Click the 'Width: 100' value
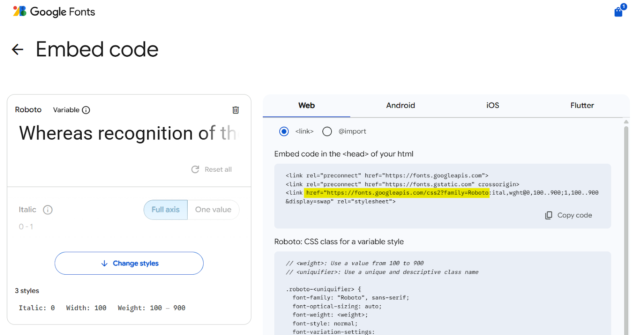The width and height of the screenshot is (644, 335). [86, 308]
